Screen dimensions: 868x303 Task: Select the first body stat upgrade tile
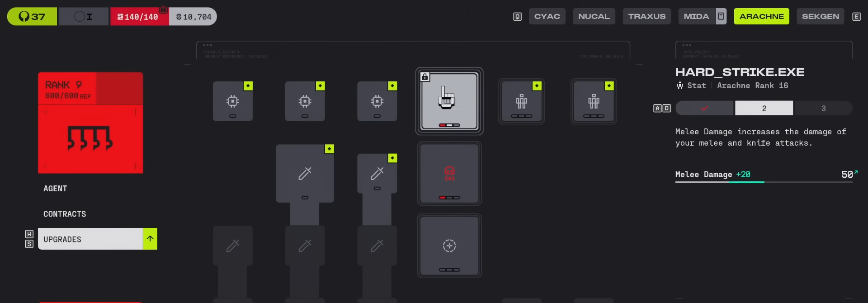pos(522,101)
